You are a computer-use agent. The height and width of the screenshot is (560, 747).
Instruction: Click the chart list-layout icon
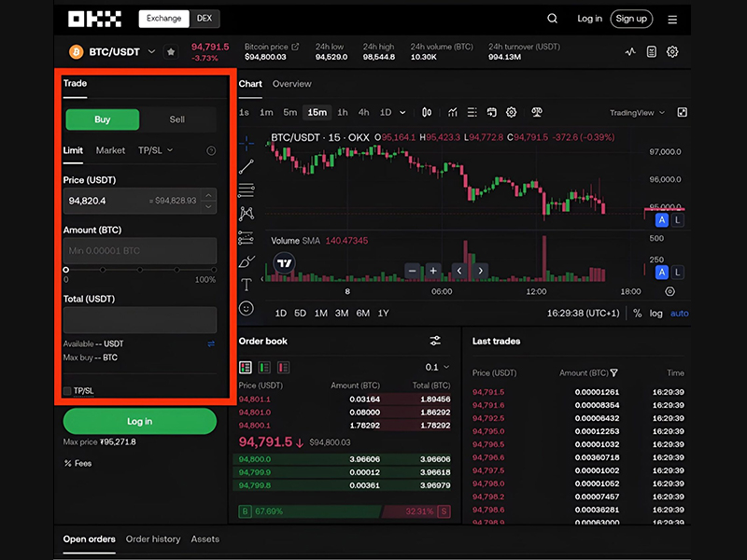coord(472,112)
